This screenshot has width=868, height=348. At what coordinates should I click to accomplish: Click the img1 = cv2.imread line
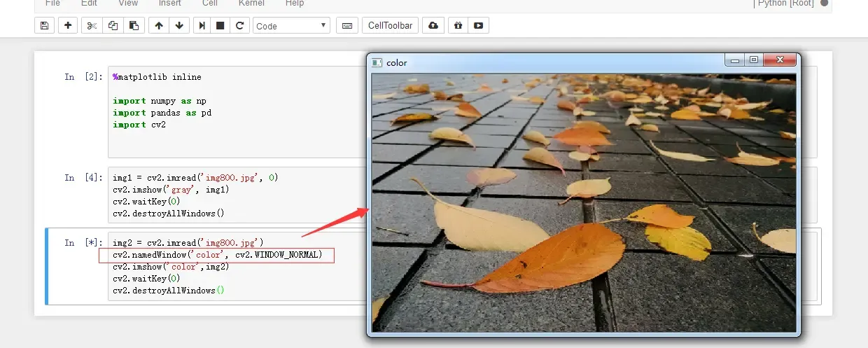(x=195, y=178)
